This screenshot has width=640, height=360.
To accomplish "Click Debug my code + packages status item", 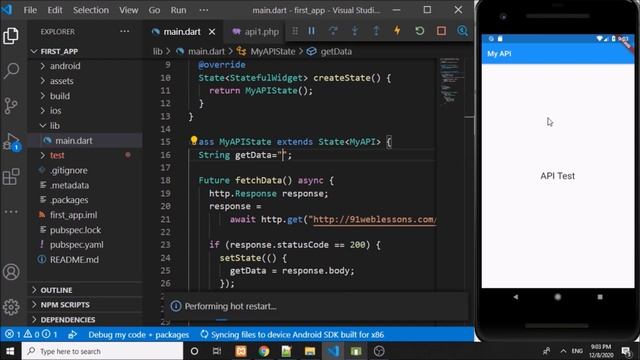I will [139, 335].
